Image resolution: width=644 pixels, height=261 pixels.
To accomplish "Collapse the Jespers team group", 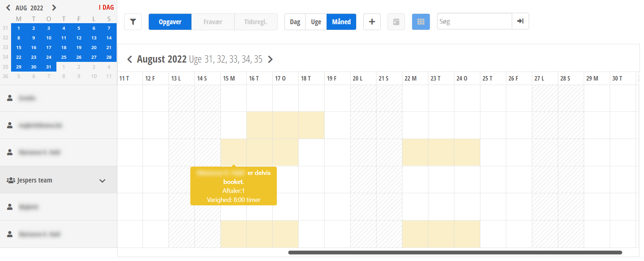I will click(x=102, y=181).
